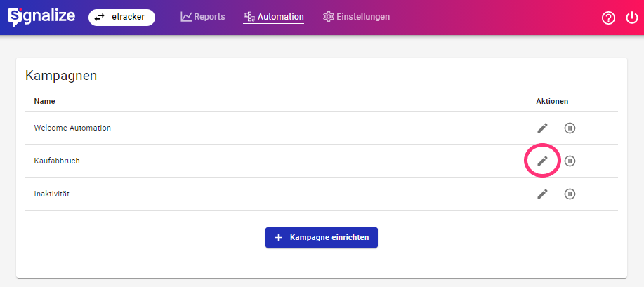Edit the Kaufabbruch campaign with the pencil icon

[x=543, y=161]
